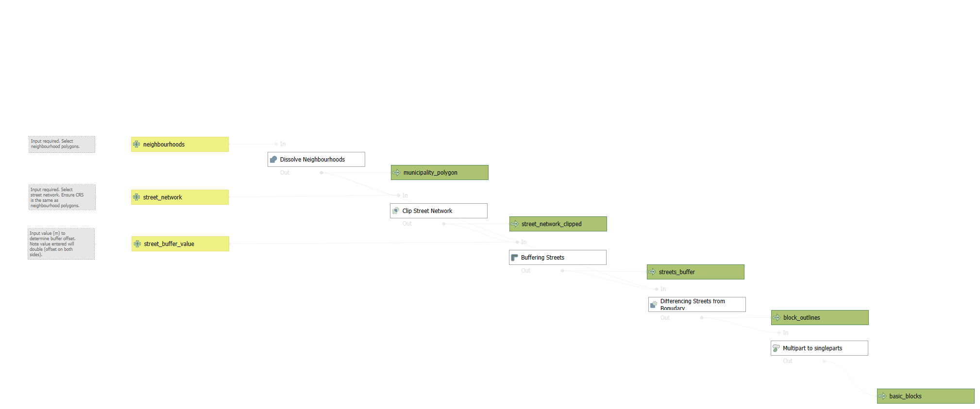Select the buffer offset value comment box
Screen dimensions: 980x409
click(x=61, y=244)
